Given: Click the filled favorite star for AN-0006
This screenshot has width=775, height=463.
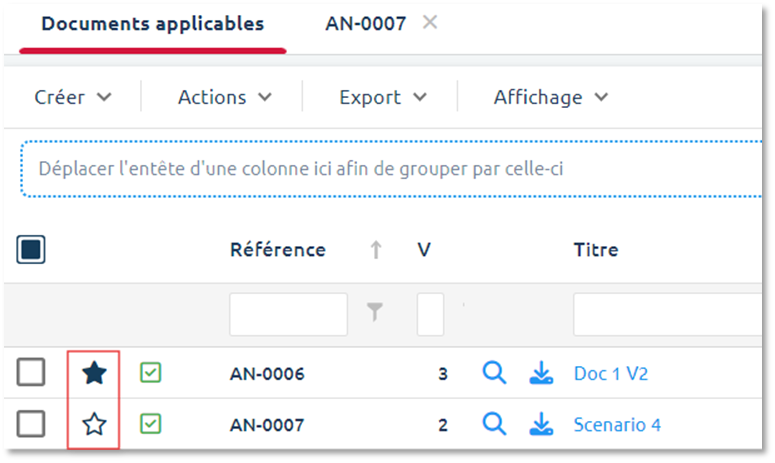Looking at the screenshot, I should (x=94, y=374).
